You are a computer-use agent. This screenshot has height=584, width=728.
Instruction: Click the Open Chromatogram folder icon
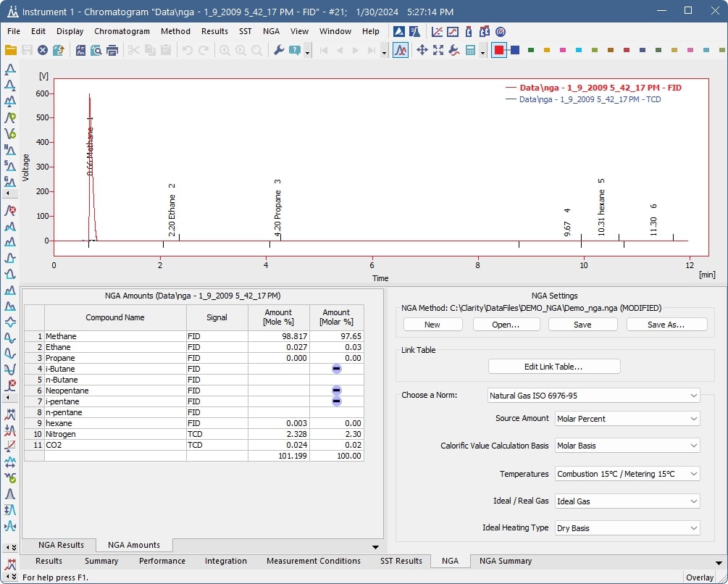pos(11,51)
